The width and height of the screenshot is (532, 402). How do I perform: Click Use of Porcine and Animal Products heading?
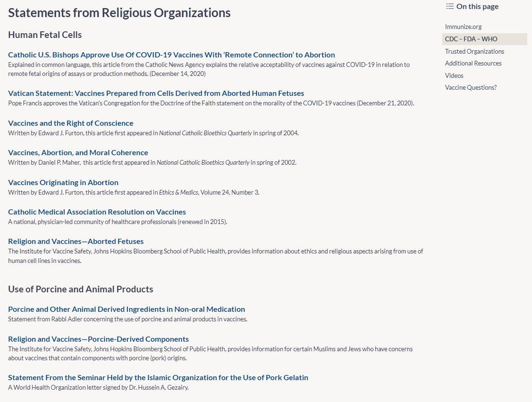click(x=80, y=290)
